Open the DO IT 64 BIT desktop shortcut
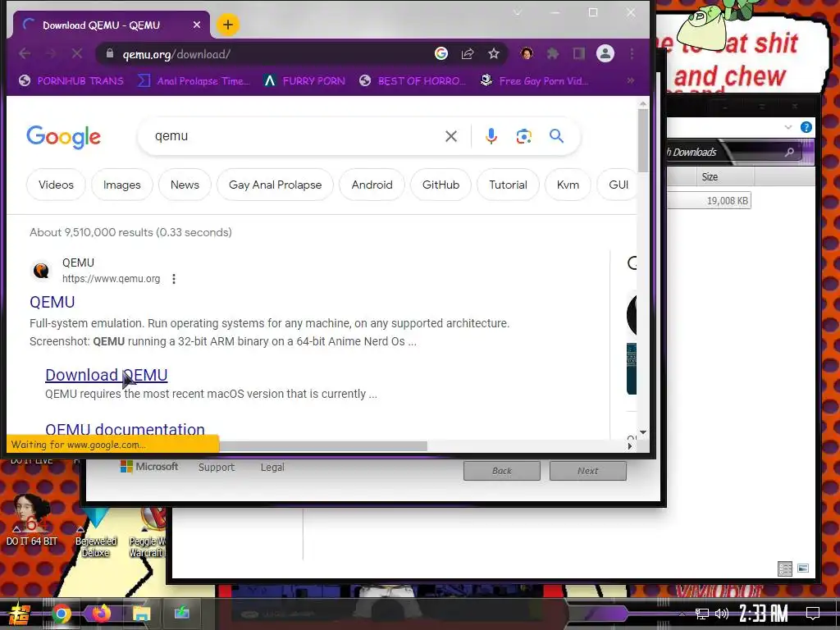 pos(31,521)
